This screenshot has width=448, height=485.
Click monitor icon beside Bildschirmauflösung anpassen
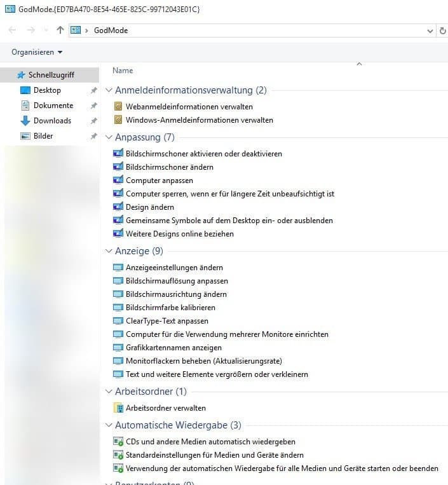[x=118, y=280]
